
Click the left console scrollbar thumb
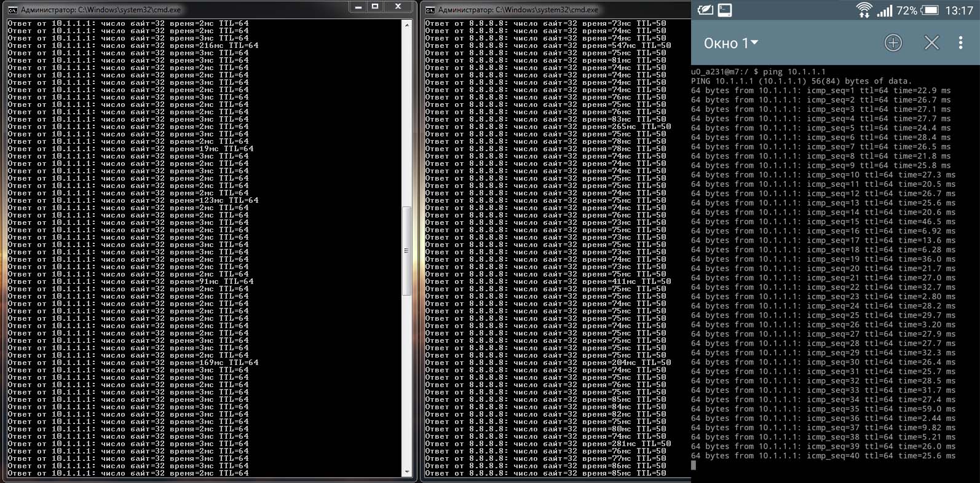406,251
